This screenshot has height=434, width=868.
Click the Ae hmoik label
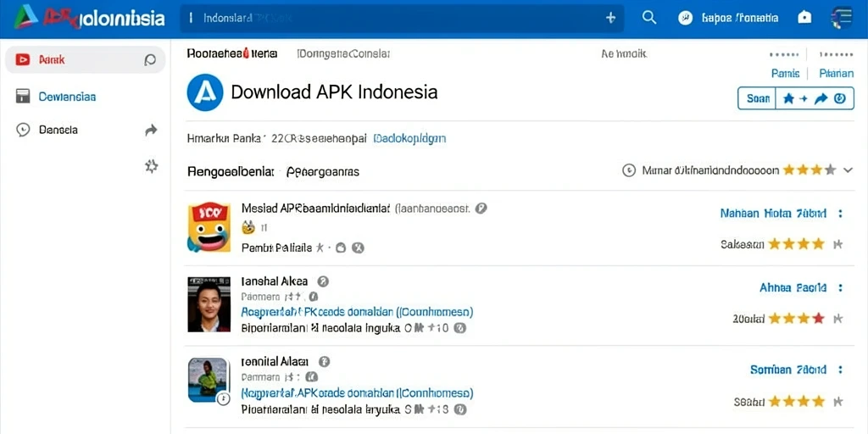pos(624,54)
